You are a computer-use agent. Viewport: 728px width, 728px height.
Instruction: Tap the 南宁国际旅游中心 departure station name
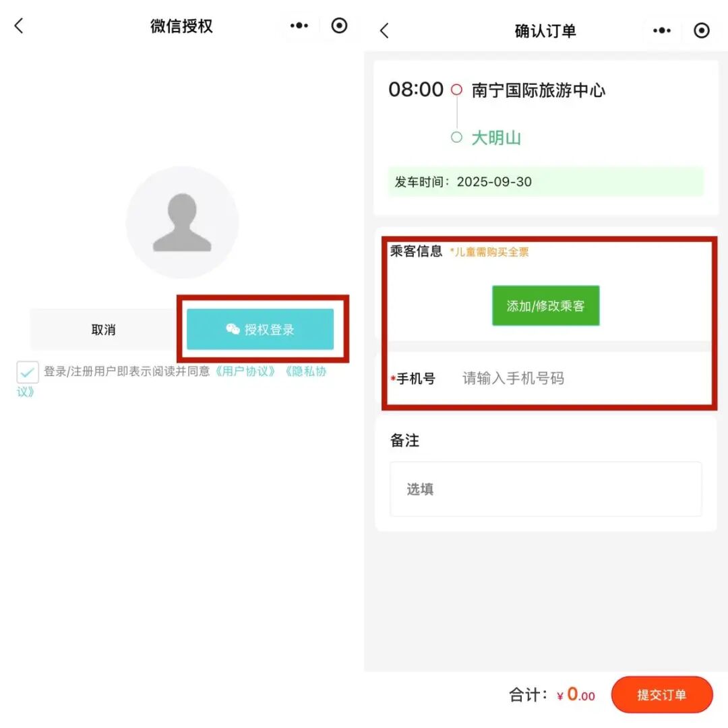[x=538, y=90]
